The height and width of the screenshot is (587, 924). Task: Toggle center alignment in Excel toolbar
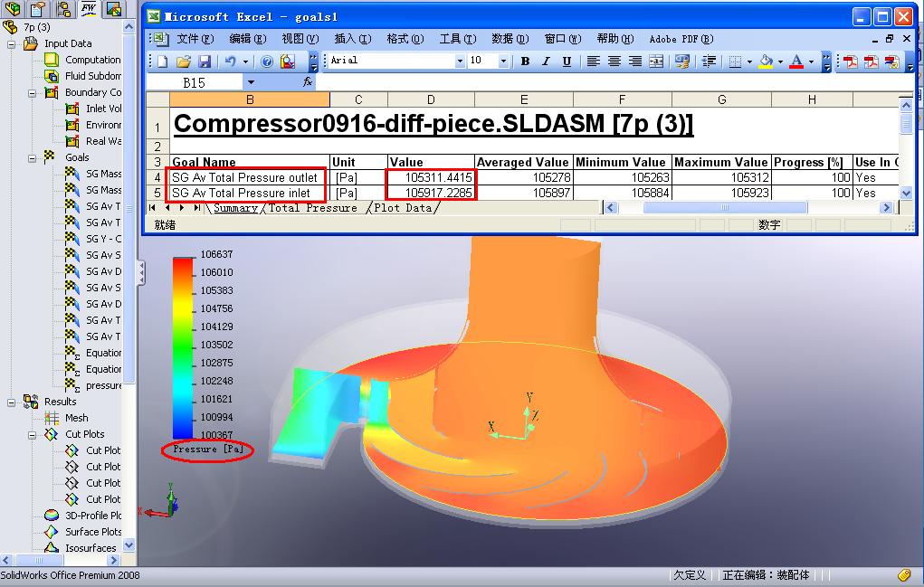click(x=614, y=62)
